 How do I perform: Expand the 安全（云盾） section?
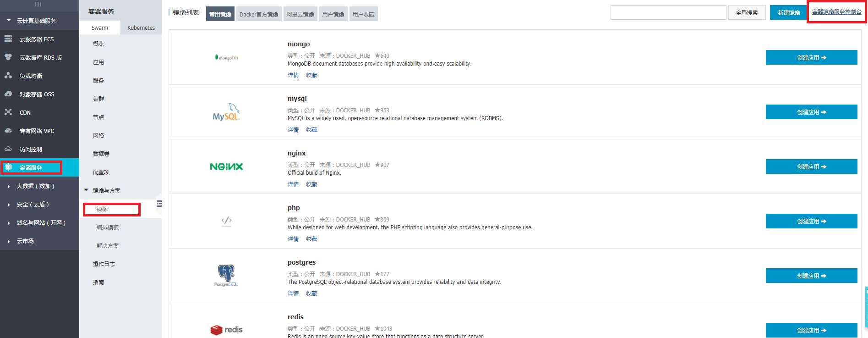[x=9, y=205]
